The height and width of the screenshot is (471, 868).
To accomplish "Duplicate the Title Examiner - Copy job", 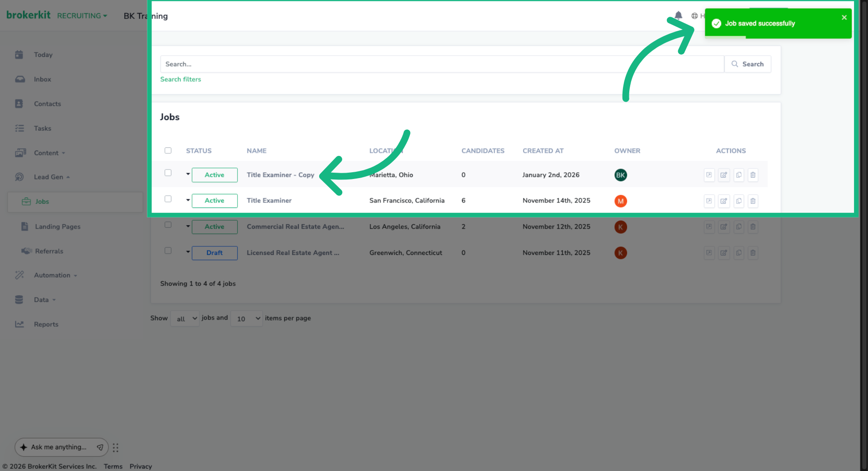I will pyautogui.click(x=739, y=175).
